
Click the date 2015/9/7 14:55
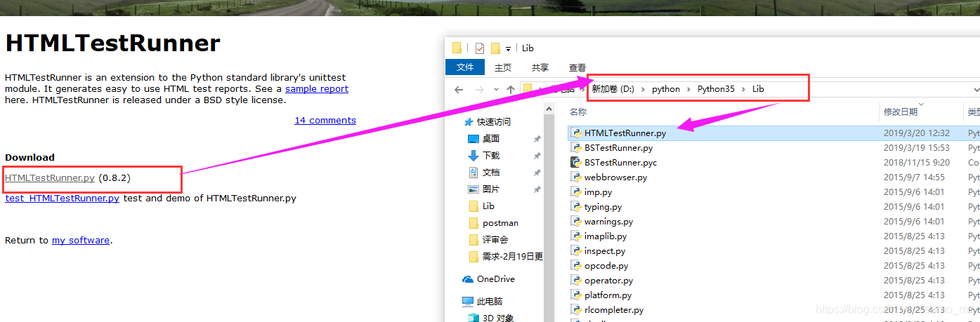point(914,177)
